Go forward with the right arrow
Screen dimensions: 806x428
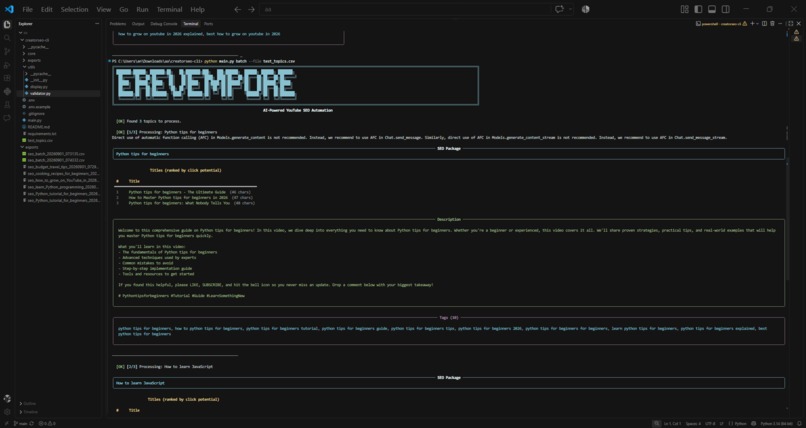[x=251, y=9]
